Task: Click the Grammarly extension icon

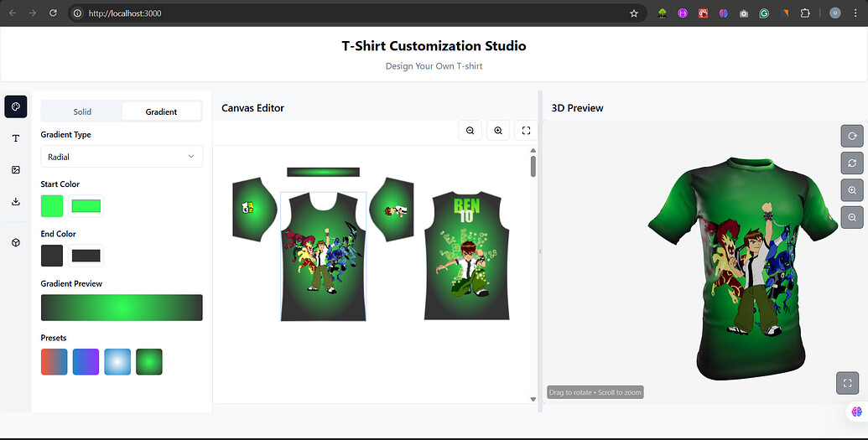Action: pyautogui.click(x=764, y=13)
